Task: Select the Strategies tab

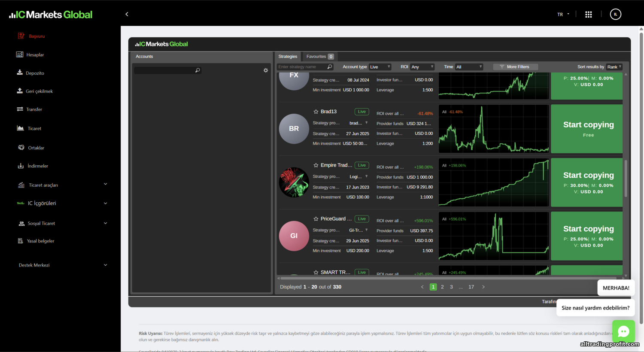Action: 288,57
